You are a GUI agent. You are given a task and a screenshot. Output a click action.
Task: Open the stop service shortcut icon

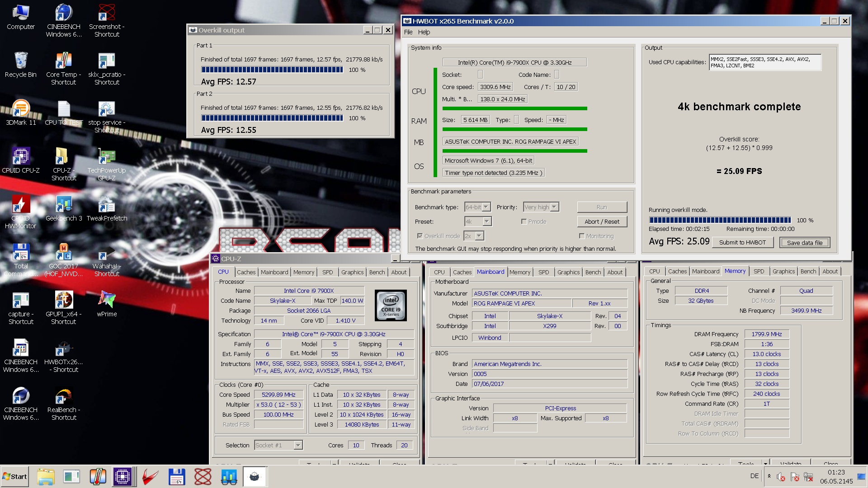tap(107, 117)
